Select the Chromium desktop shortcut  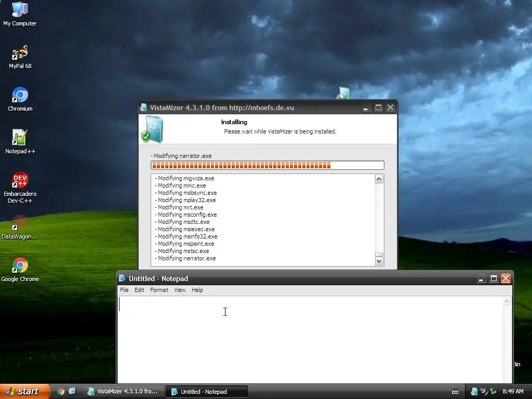(20, 99)
